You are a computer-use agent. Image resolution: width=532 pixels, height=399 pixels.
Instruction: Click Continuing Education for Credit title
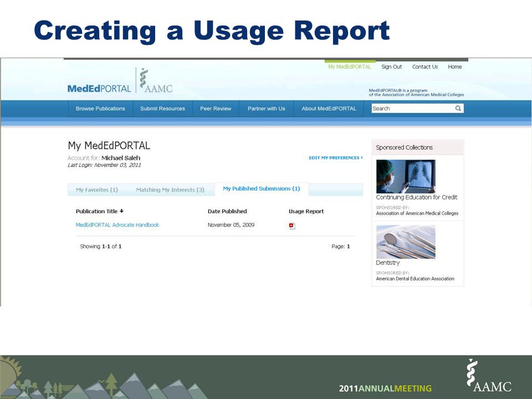point(417,197)
